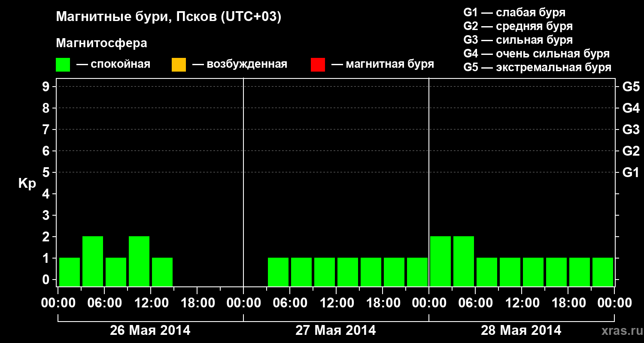The width and height of the screenshot is (644, 343).
Task: Click the 00:00–03:00 bar on 28 May (Kp 2)
Action: (x=440, y=261)
